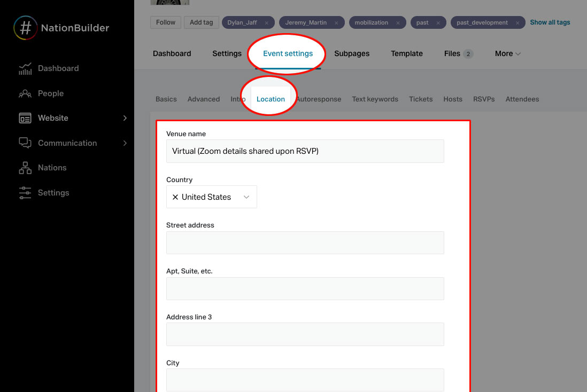Expand the Website sidebar chevron

[125, 118]
